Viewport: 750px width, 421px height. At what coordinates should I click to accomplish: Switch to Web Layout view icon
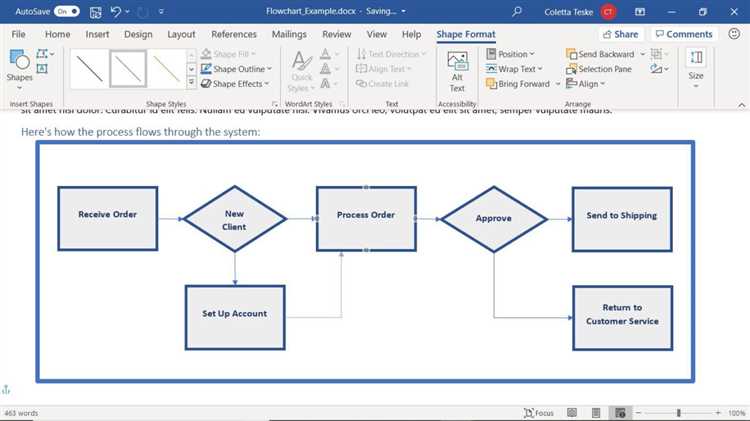click(620, 413)
